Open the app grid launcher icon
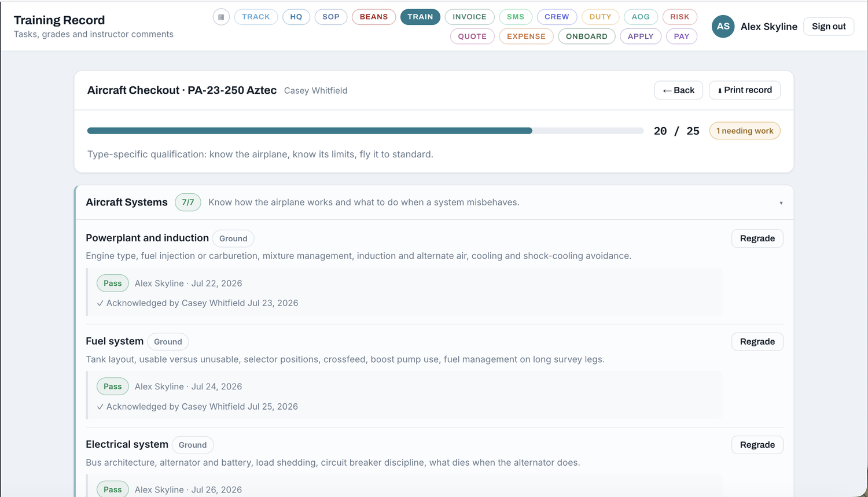The image size is (868, 497). (x=221, y=17)
